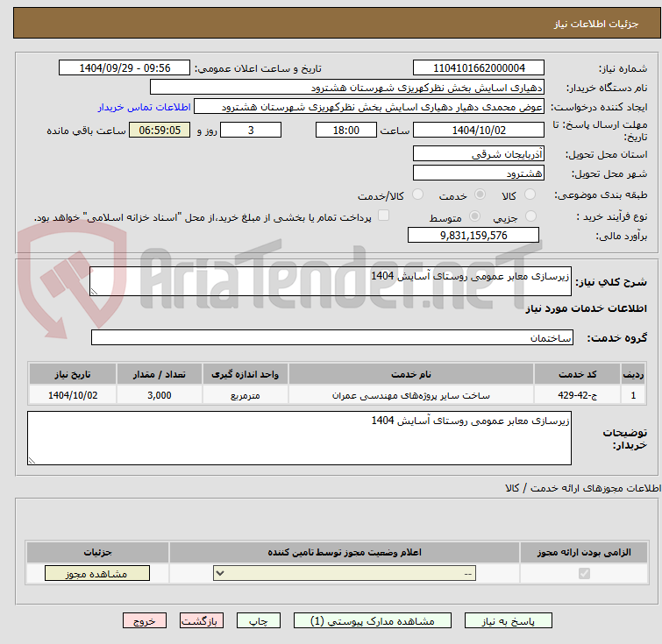662x644 pixels.
Task: Click the city field هشترود
Action: [x=479, y=173]
